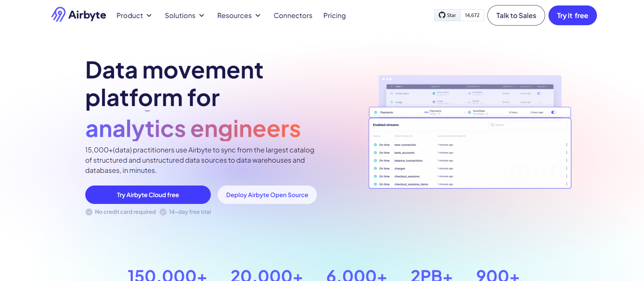
Task: Click the MySQL icon in the Usage row
Action: pyautogui.click(x=469, y=102)
